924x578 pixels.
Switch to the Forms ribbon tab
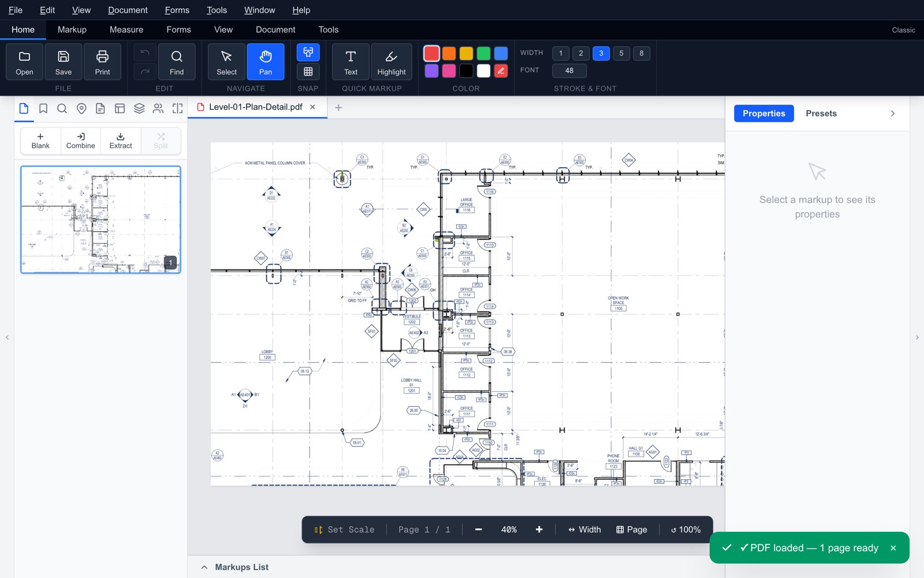pyautogui.click(x=178, y=29)
